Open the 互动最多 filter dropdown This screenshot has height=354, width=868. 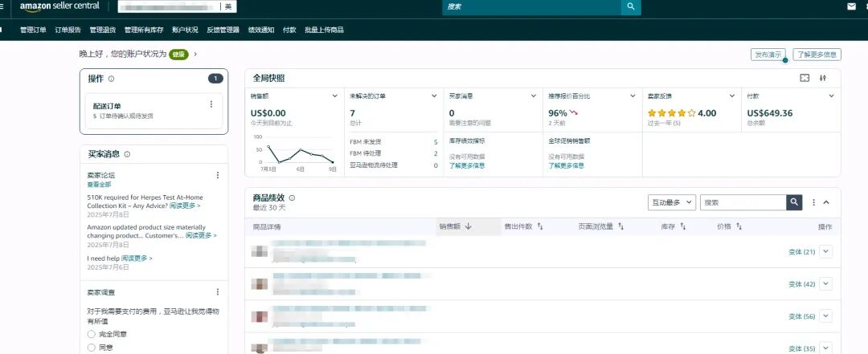tap(671, 202)
